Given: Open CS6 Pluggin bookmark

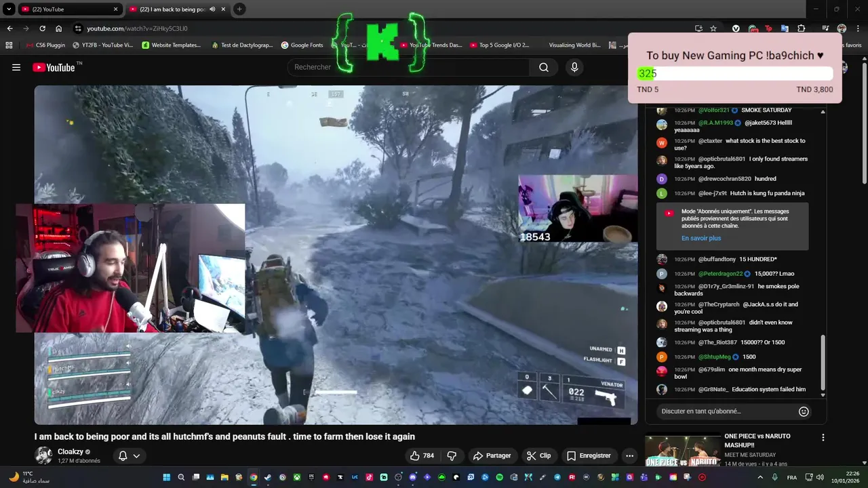Looking at the screenshot, I should 45,45.
